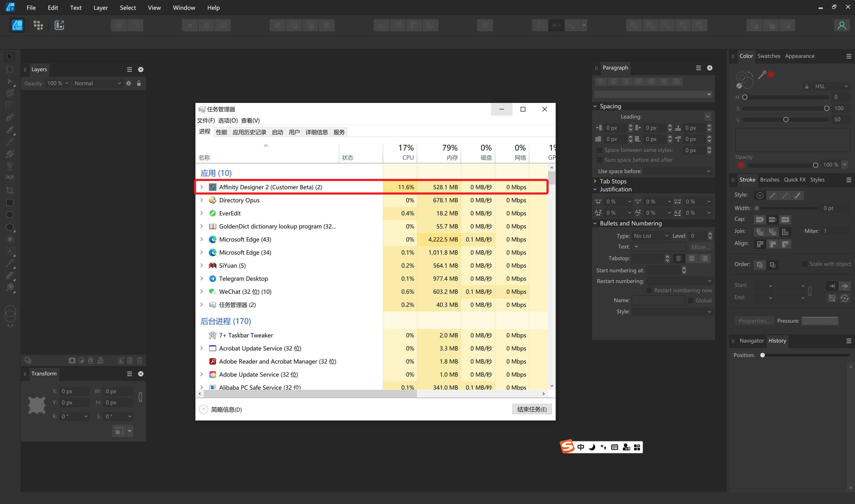Open bullet Type No List dropdown

651,236
